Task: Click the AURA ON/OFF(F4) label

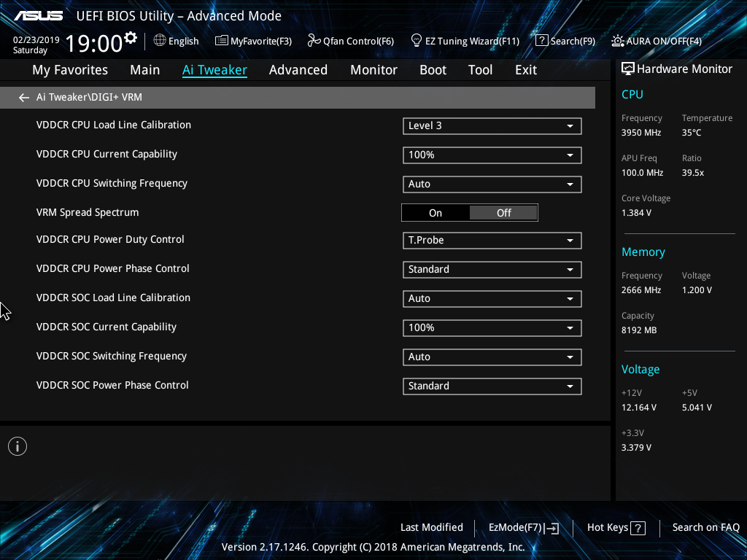Action: point(664,42)
